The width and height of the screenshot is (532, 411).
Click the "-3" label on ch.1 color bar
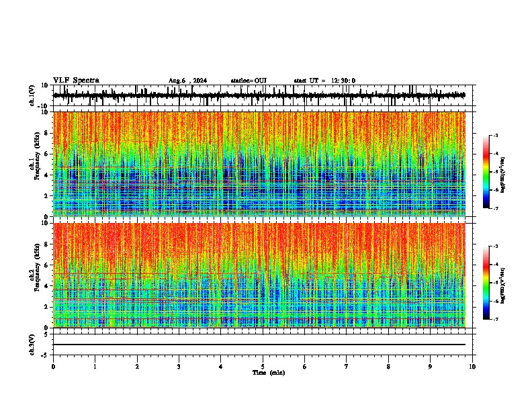tap(496, 135)
